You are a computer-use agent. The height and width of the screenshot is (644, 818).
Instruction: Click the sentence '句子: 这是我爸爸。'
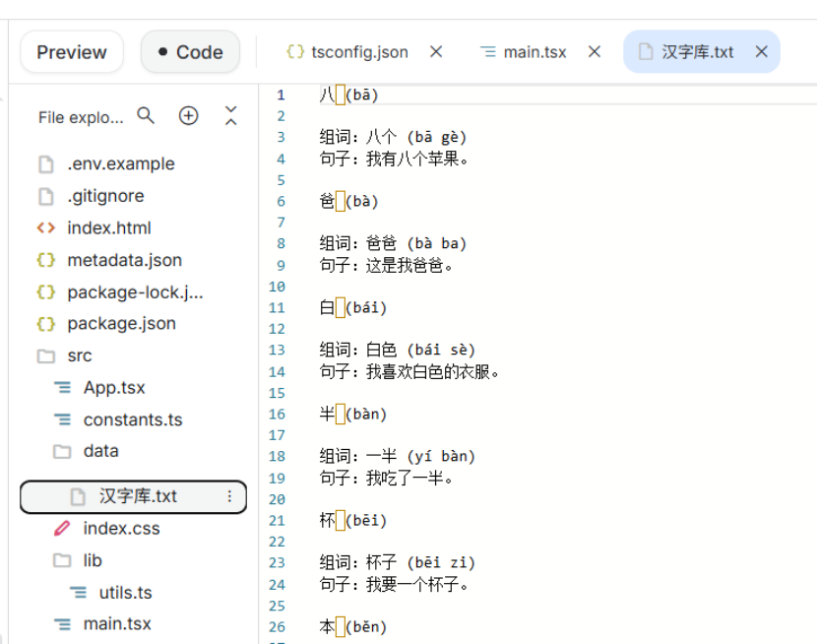[387, 265]
